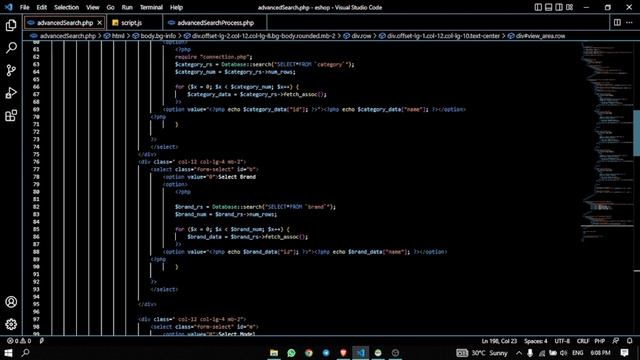The image size is (640, 360).
Task: Open the Customize Layout icon
Action: point(569,7)
